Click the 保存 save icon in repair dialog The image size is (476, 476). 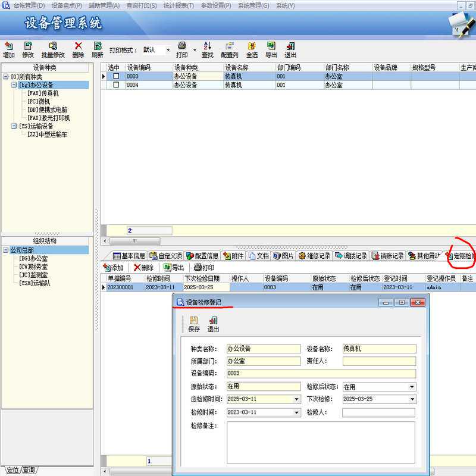[194, 324]
